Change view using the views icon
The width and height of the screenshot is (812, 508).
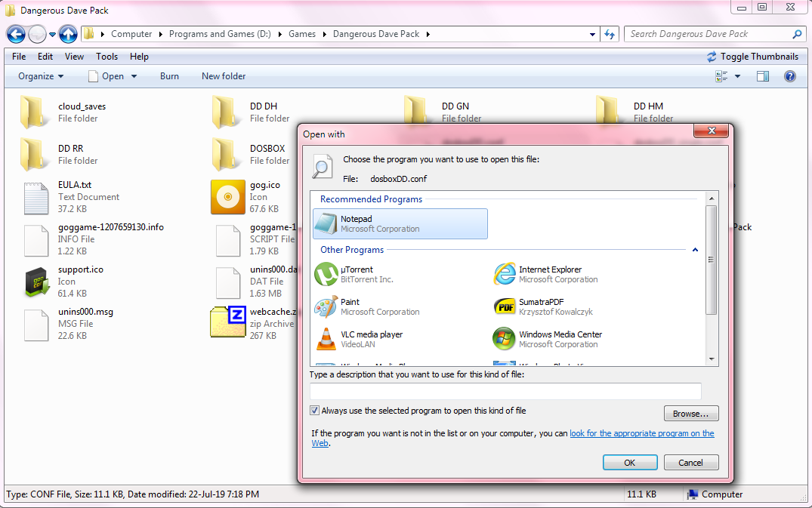click(x=721, y=76)
